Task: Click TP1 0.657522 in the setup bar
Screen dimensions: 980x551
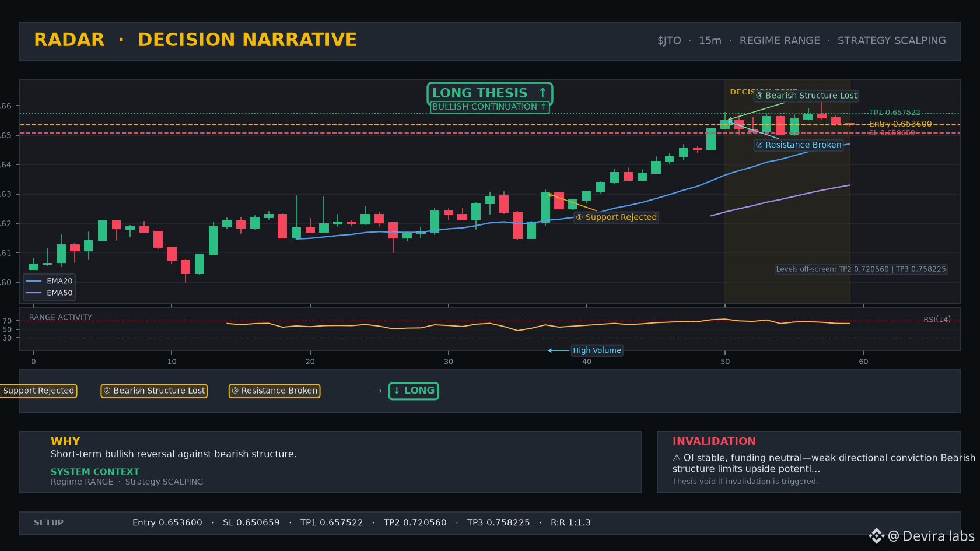Action: (331, 523)
